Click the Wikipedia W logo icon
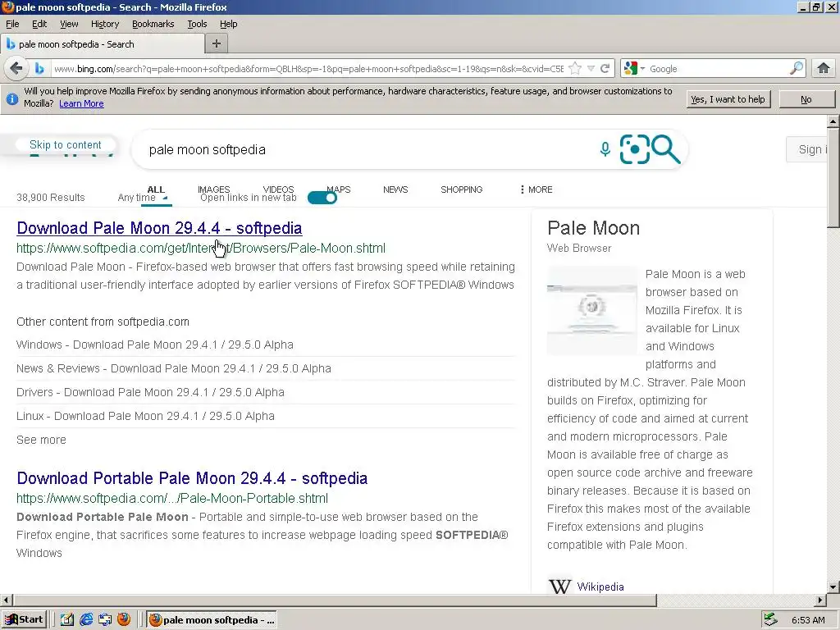 point(559,586)
